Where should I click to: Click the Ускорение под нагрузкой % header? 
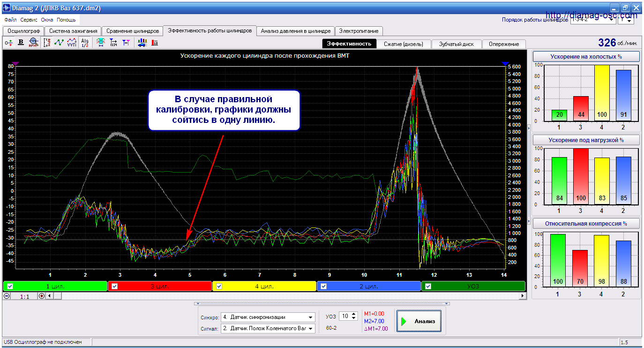pos(586,140)
